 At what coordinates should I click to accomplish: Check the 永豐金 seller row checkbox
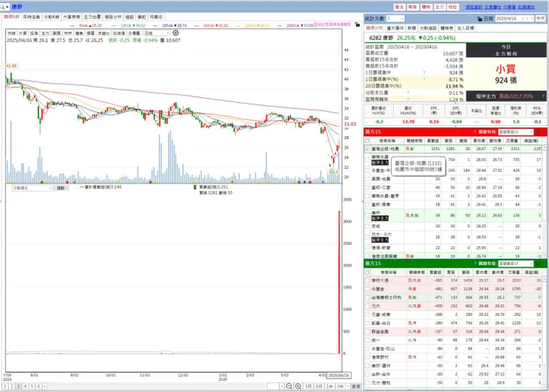click(367, 289)
